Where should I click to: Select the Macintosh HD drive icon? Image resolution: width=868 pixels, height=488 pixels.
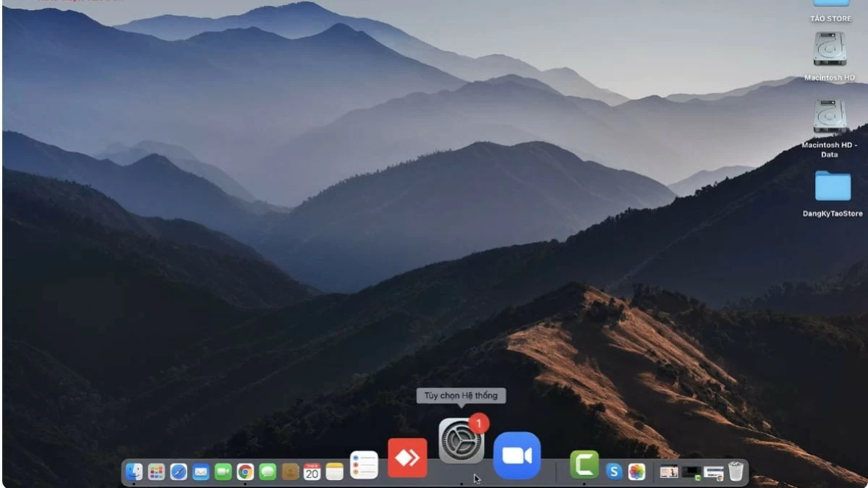[830, 49]
